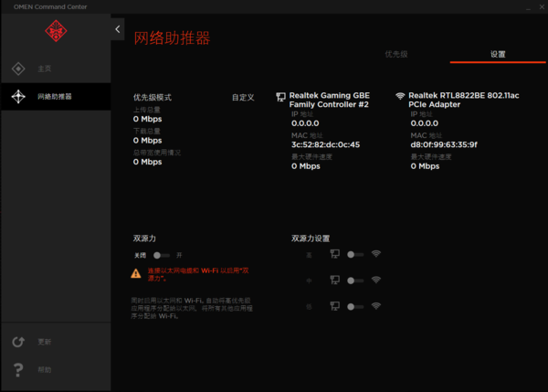548x392 pixels.
Task: Click MAC address d8:0f:99:63:35:9f
Action: (x=444, y=144)
